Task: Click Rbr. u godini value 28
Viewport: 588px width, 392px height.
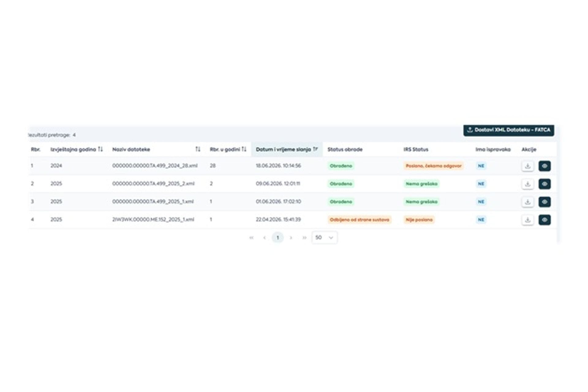Action: (x=213, y=166)
